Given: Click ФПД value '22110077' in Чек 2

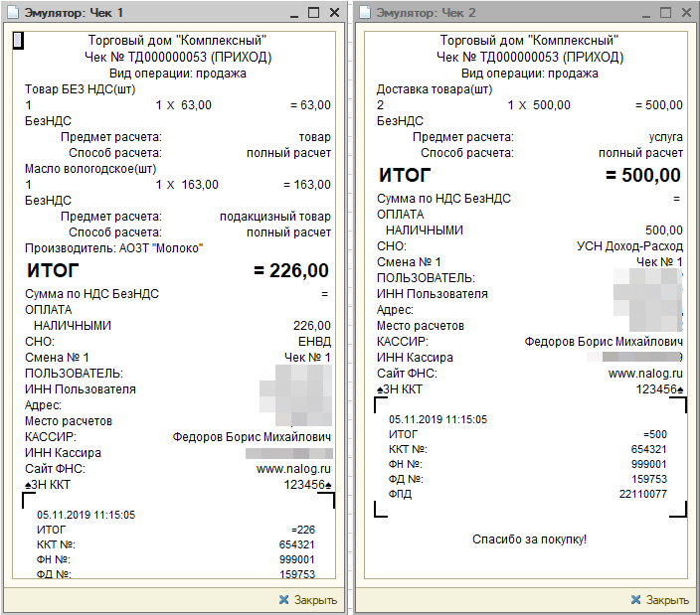Looking at the screenshot, I should pyautogui.click(x=643, y=494).
